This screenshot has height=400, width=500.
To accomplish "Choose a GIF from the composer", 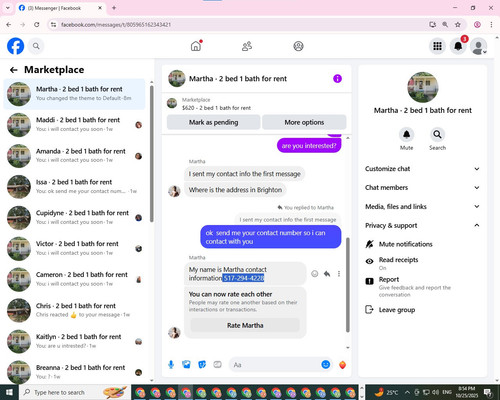I will pyautogui.click(x=217, y=365).
